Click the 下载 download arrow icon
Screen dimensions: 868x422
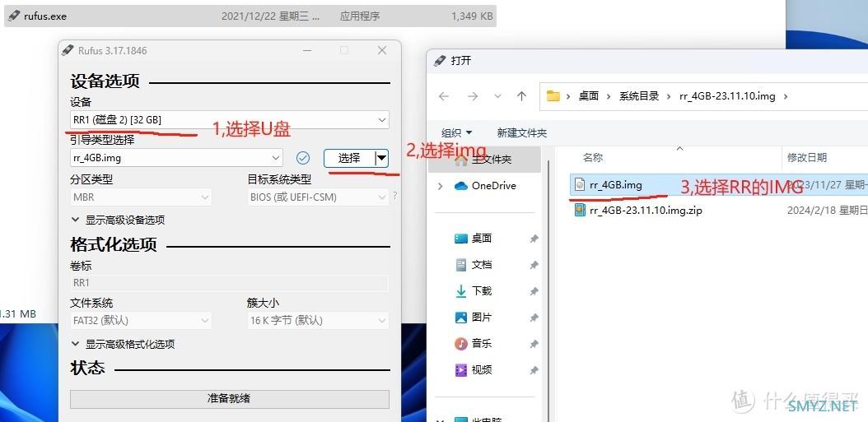[x=461, y=291]
